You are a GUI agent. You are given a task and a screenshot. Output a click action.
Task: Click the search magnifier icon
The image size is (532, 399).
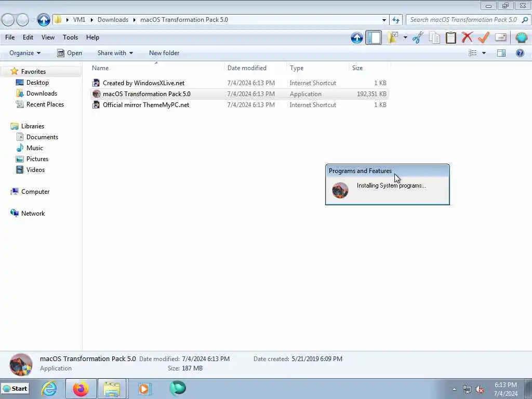[525, 20]
